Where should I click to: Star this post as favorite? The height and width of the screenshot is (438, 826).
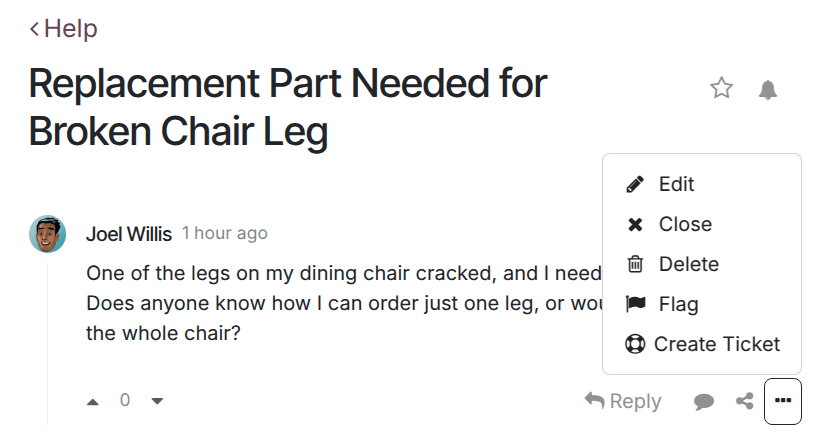point(721,89)
